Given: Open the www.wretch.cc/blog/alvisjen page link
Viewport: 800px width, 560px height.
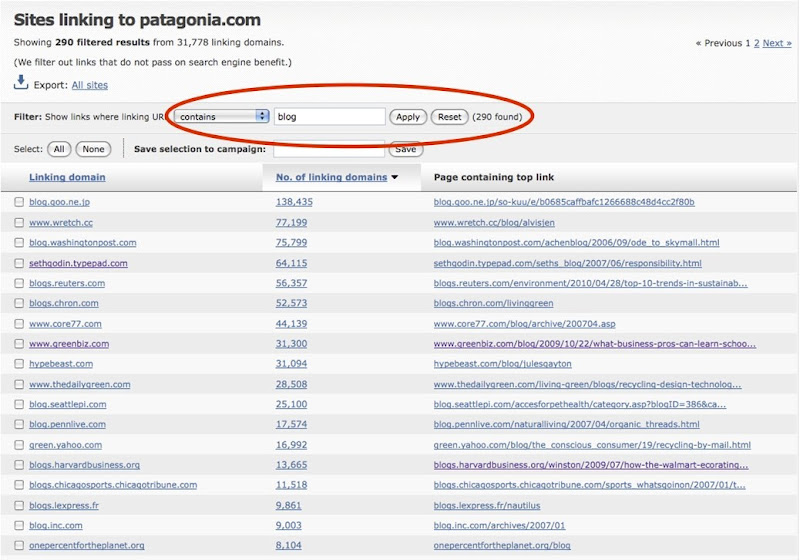Looking at the screenshot, I should pyautogui.click(x=494, y=222).
